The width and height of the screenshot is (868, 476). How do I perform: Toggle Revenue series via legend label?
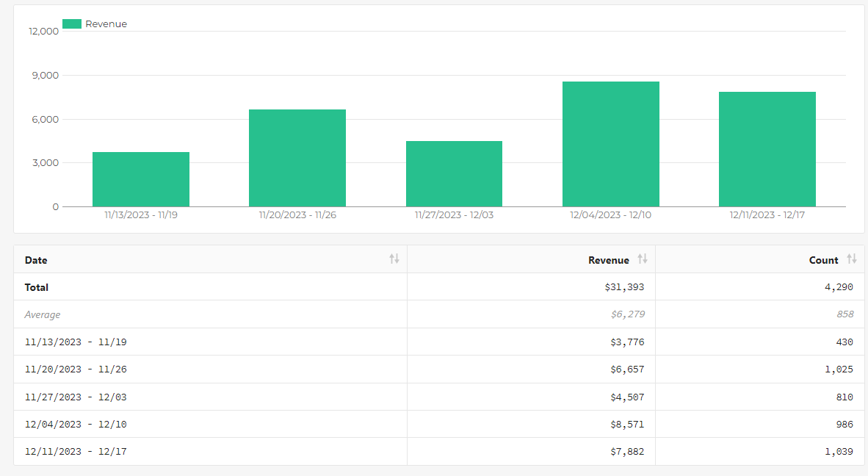click(x=106, y=24)
